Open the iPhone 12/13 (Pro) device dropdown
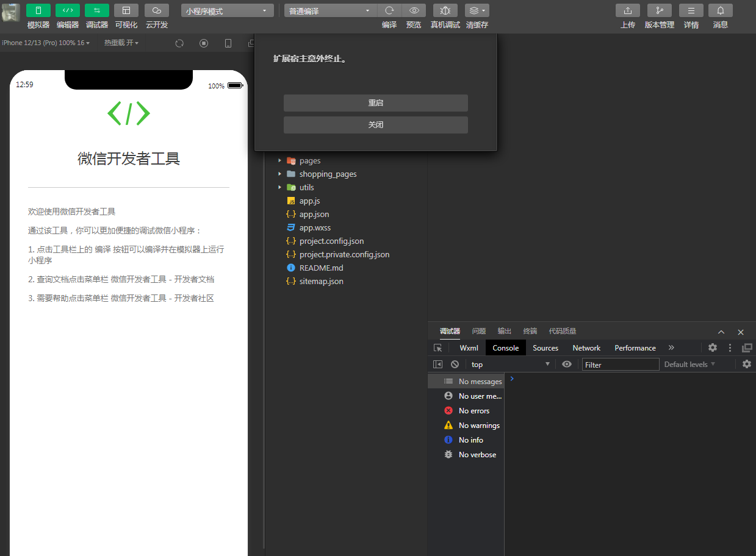756x556 pixels. [x=46, y=43]
